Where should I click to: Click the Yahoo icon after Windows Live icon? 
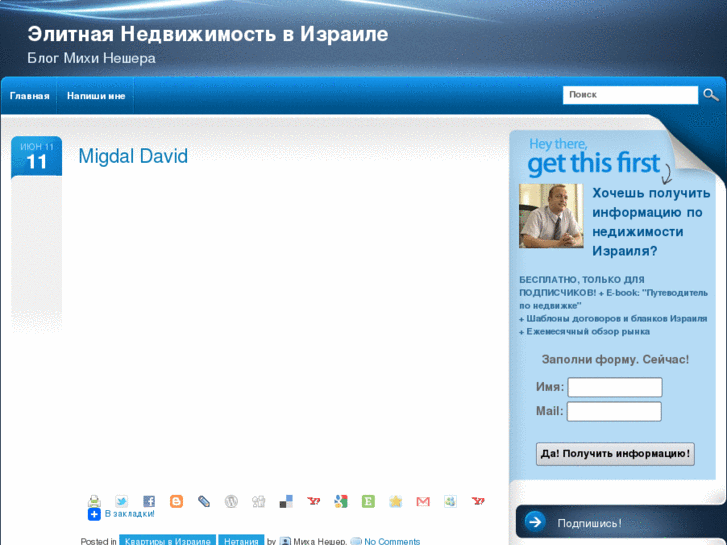[x=478, y=501]
